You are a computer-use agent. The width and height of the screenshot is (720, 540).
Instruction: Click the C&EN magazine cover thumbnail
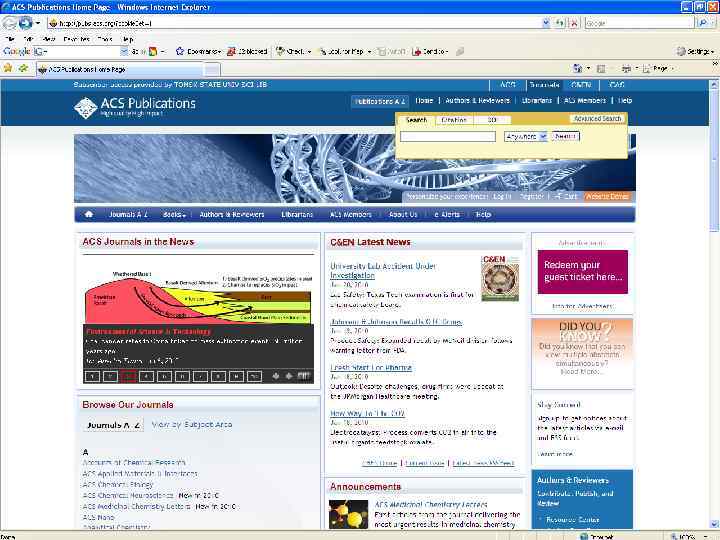(500, 278)
